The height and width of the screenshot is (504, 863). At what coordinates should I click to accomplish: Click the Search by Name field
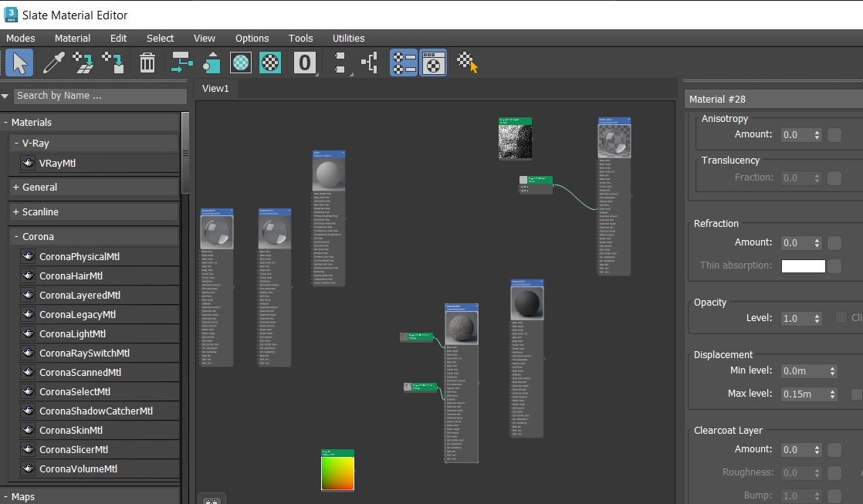100,96
